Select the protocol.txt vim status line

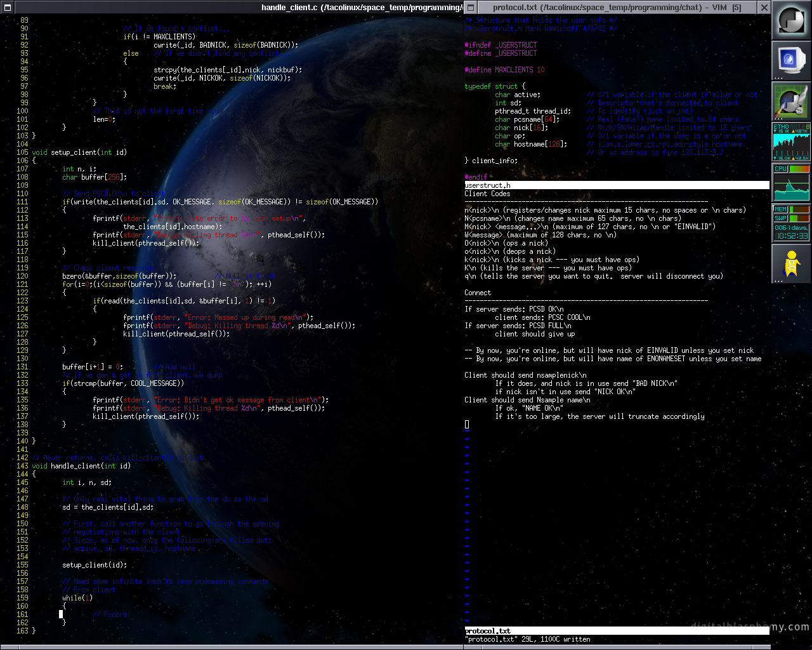click(617, 631)
